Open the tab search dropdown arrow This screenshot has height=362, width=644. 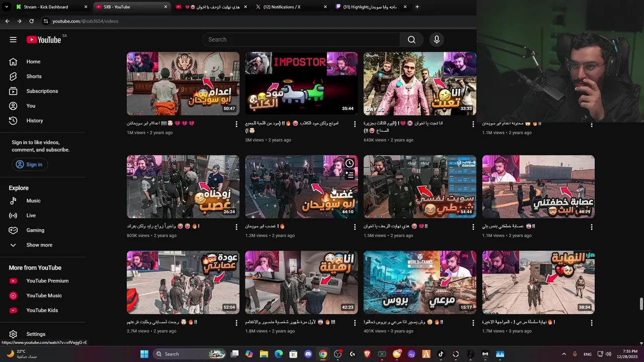tap(7, 7)
